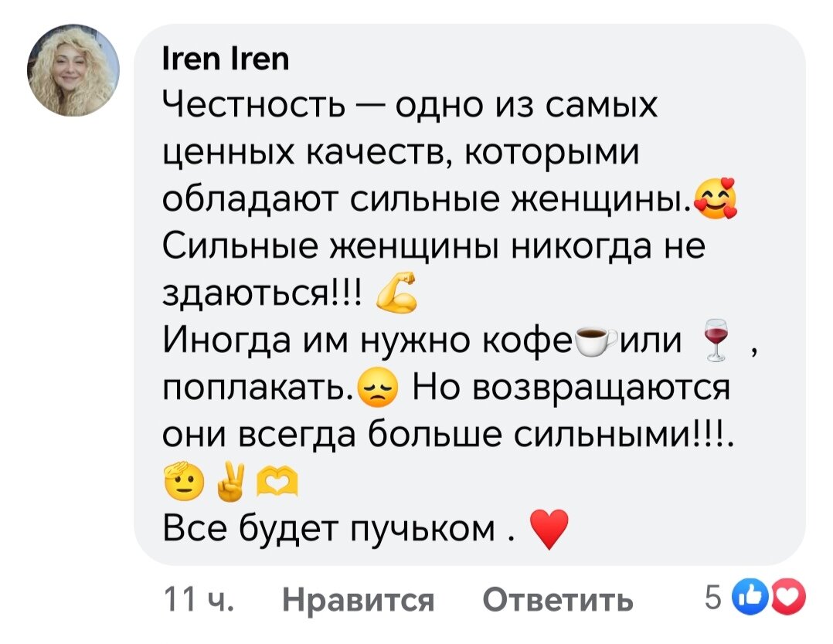This screenshot has width=833, height=644.
Task: Click the smiling face with hearts emoji
Action: (x=716, y=198)
